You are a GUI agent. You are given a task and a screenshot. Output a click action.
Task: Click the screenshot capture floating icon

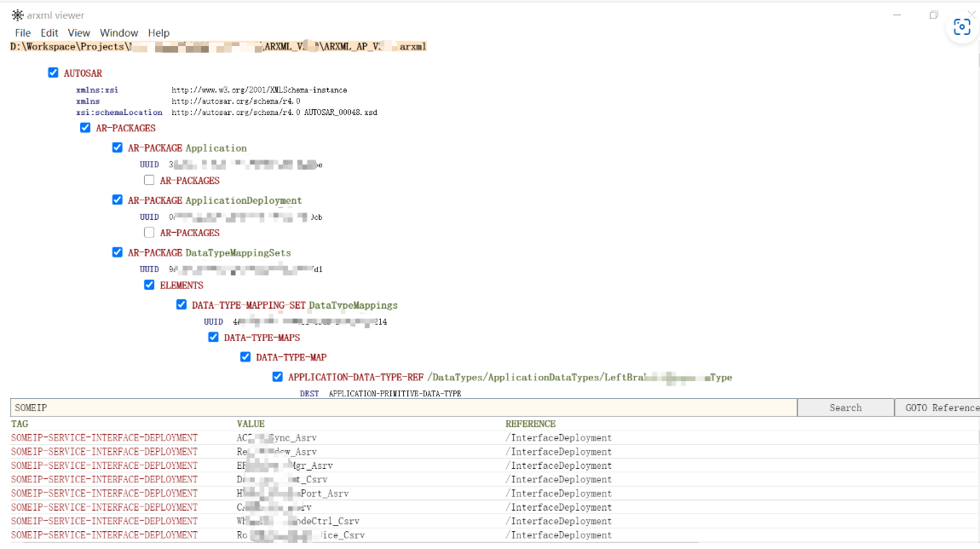tap(962, 27)
